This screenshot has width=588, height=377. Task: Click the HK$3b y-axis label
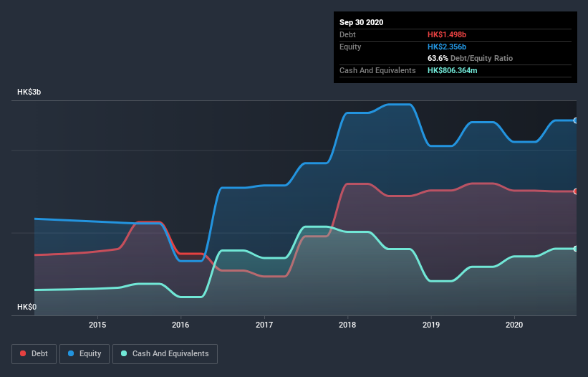click(29, 92)
